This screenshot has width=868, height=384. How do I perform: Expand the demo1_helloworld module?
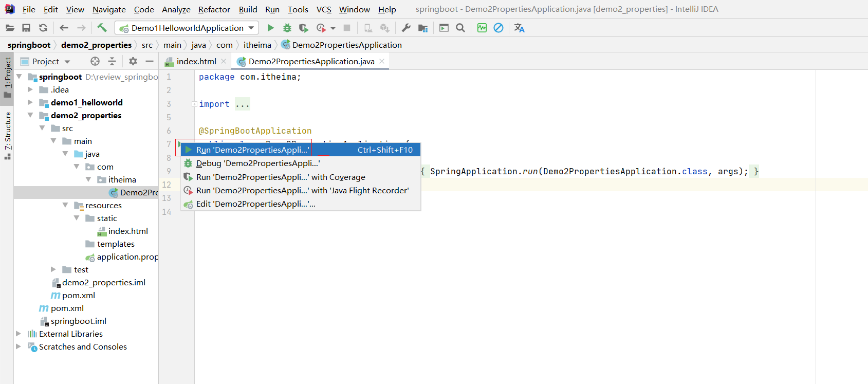coord(30,102)
